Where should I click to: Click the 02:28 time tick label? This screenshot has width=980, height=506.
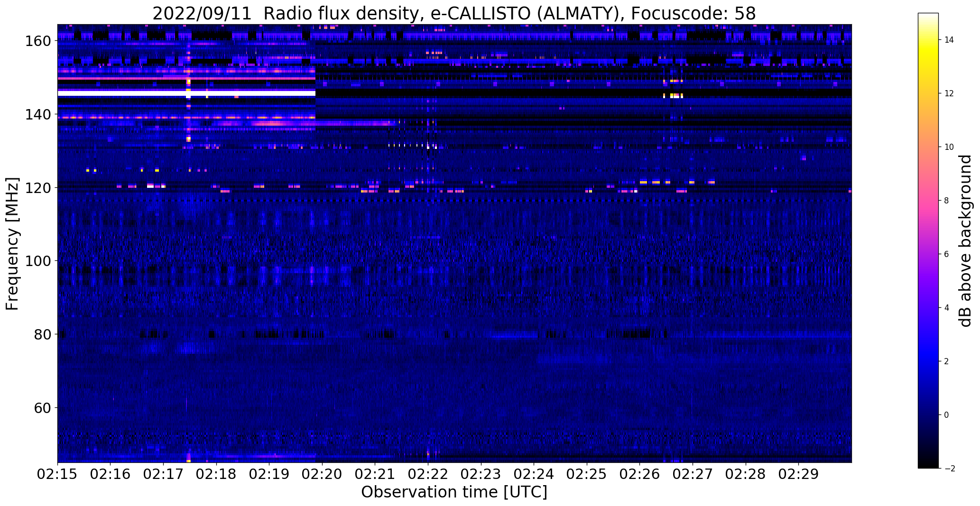(x=745, y=474)
